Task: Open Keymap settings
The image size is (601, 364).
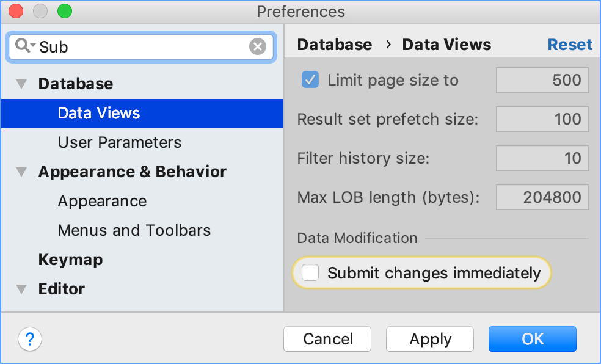Action: click(70, 260)
